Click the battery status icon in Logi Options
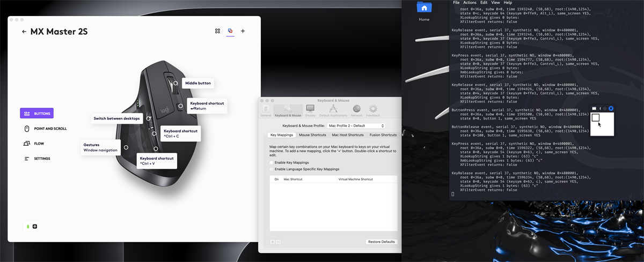 28,227
